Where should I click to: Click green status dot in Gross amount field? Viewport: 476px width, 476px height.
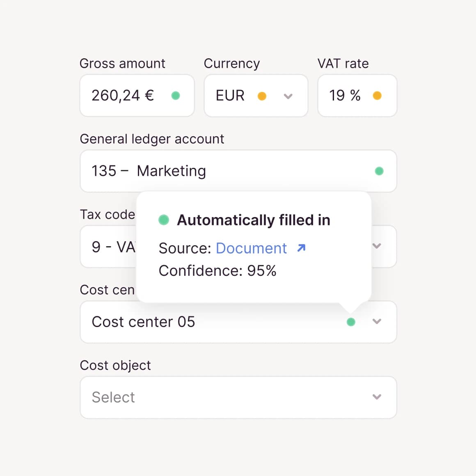(x=176, y=96)
